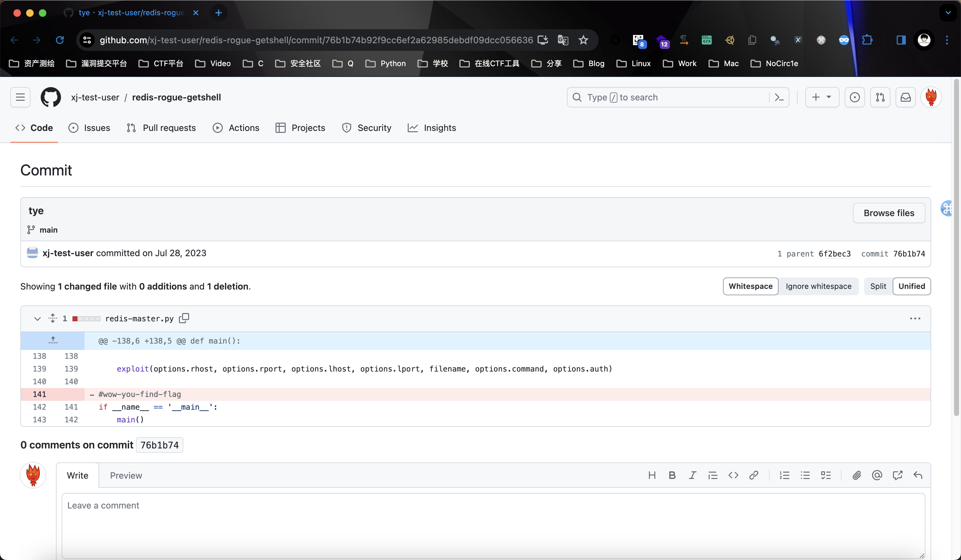This screenshot has width=961, height=560.
Task: Insert a task list in the comment
Action: click(x=826, y=475)
